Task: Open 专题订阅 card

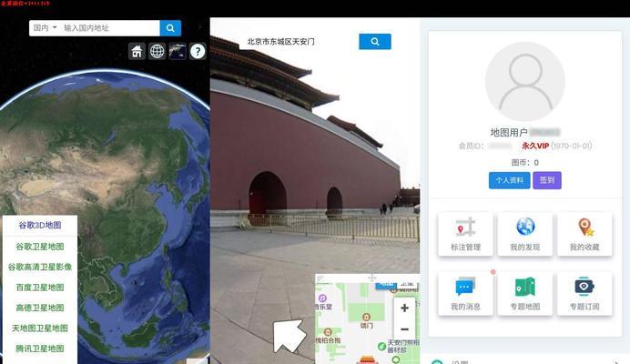Action: (x=584, y=294)
